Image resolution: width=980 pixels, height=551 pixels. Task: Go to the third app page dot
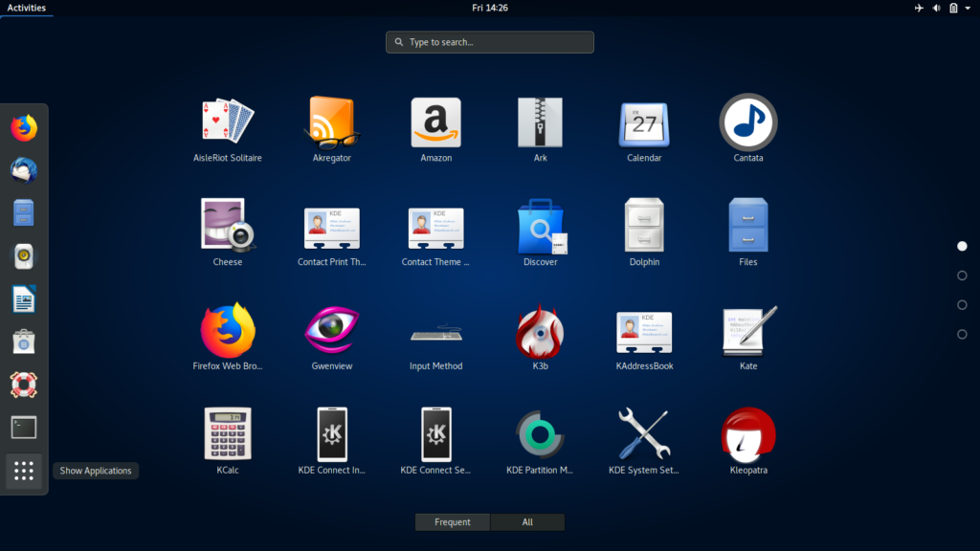coord(962,305)
